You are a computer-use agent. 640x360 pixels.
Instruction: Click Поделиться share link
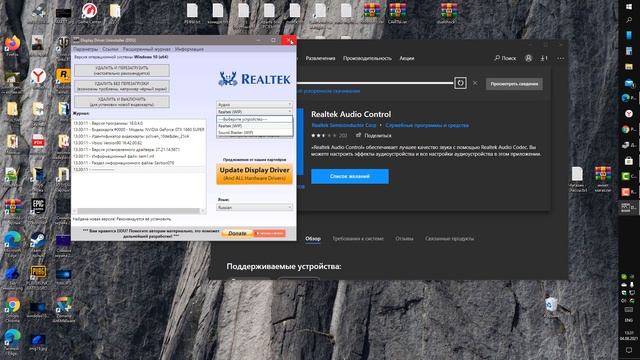click(373, 135)
